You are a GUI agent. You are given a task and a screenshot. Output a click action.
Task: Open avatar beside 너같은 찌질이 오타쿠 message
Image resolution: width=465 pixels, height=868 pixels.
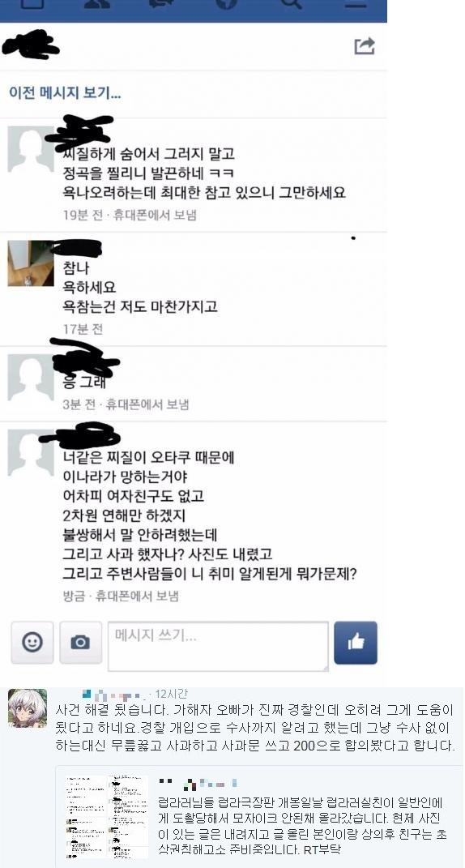point(31,453)
